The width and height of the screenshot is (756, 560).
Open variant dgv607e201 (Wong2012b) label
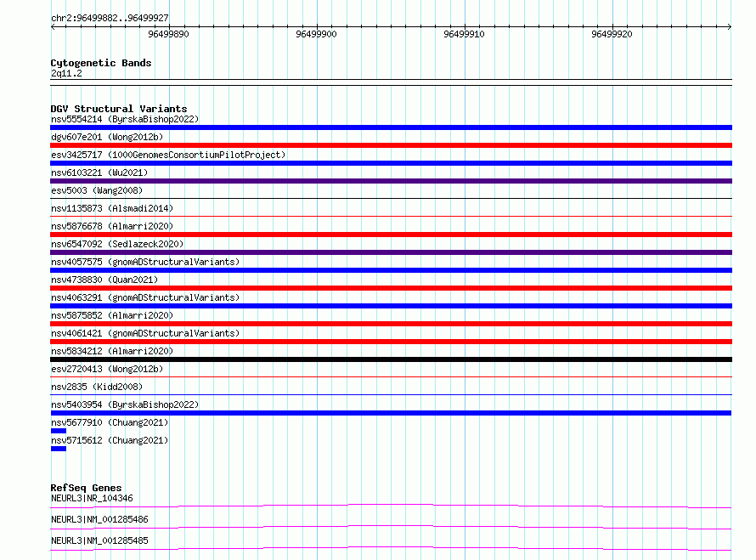pyautogui.click(x=107, y=137)
